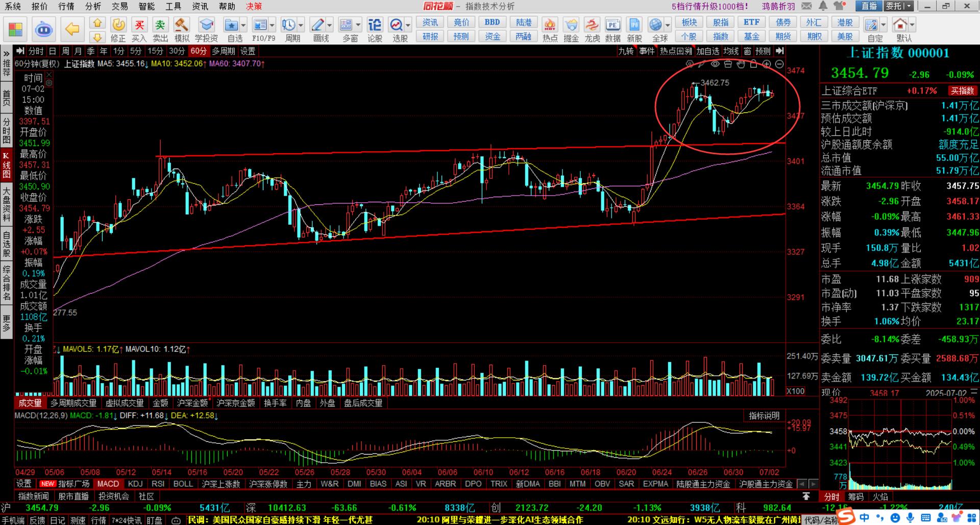
Task: Click the 新股 IPO icon
Action: (634, 30)
